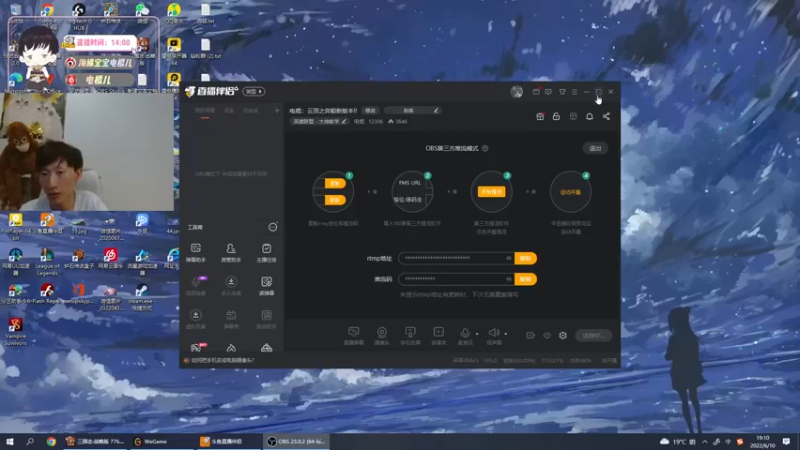Open the settings gear in bottom bar
800x450 pixels.
click(563, 335)
